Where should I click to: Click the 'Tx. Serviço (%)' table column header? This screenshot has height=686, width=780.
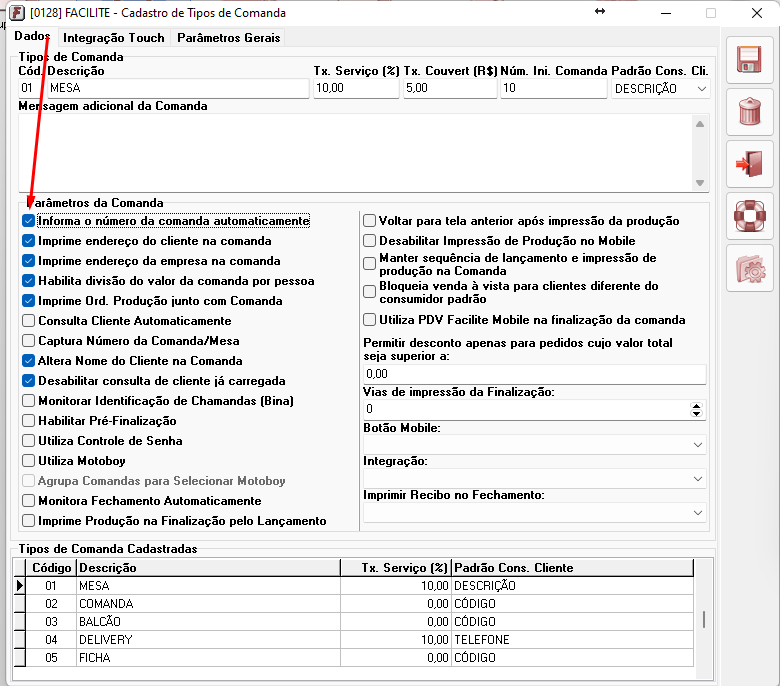point(396,568)
